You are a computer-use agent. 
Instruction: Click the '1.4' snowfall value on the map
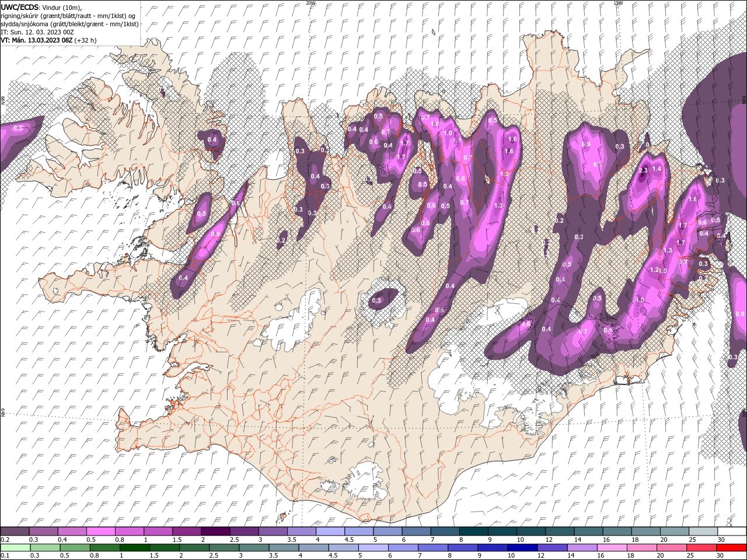pyautogui.click(x=657, y=169)
